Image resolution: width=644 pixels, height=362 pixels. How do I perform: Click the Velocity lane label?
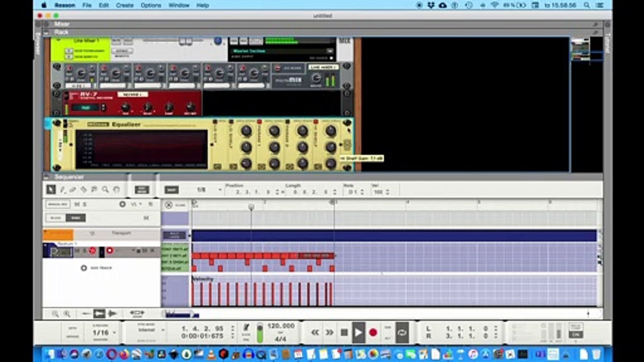tap(203, 279)
